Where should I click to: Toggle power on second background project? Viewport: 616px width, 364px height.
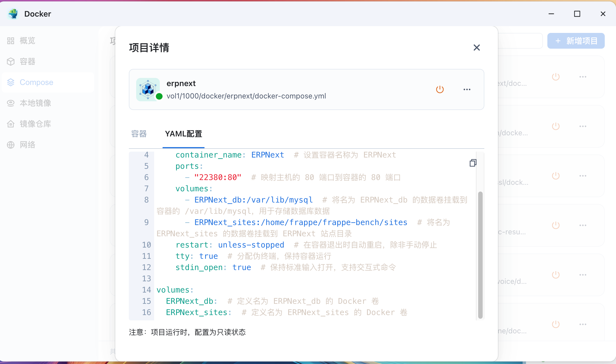[556, 126]
